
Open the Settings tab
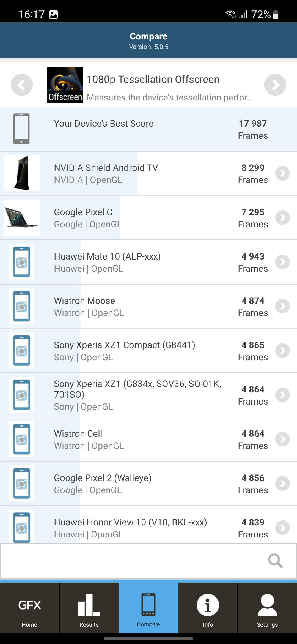[267, 608]
